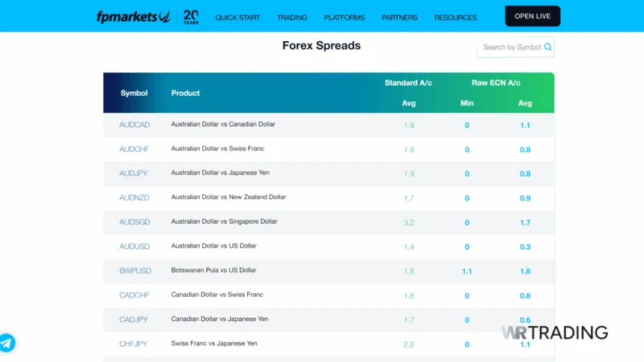Open the BWPUSD symbol link

pos(135,271)
